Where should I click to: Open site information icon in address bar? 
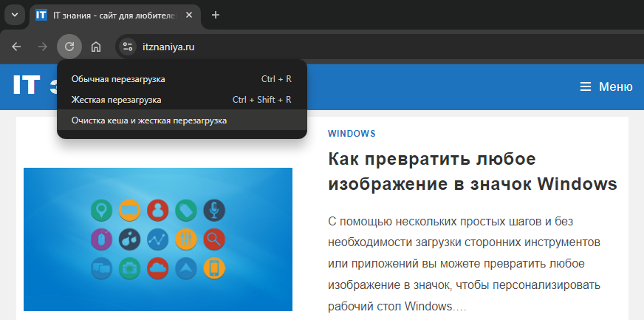pos(128,47)
